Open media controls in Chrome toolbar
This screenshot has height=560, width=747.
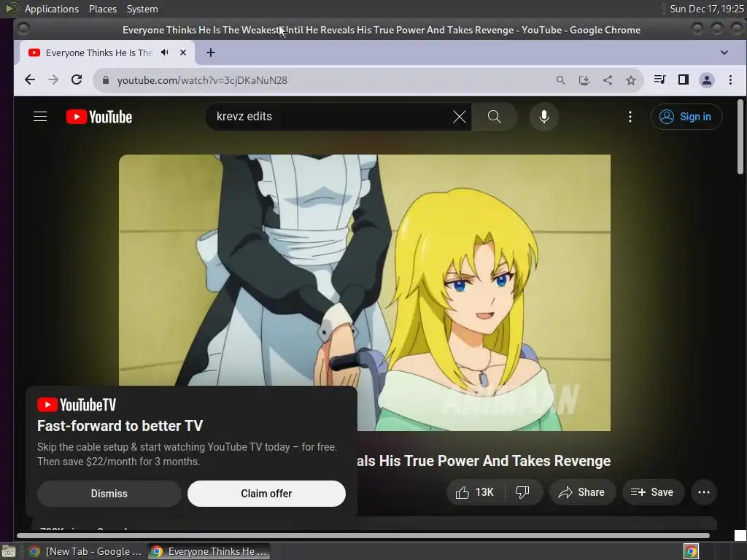(659, 79)
